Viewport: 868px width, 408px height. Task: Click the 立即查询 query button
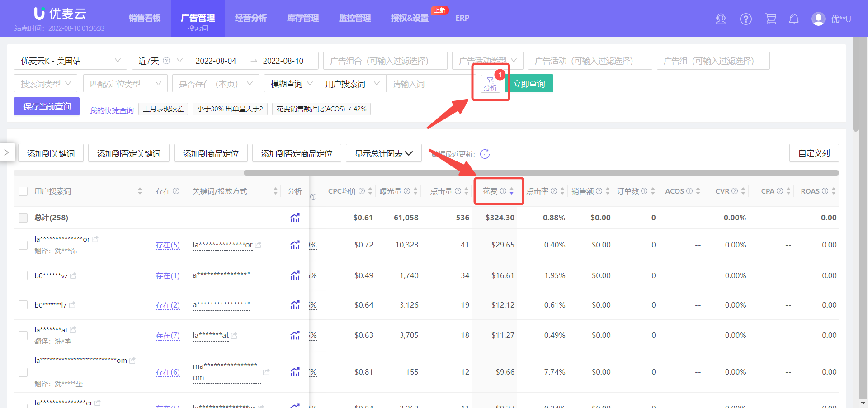(528, 83)
